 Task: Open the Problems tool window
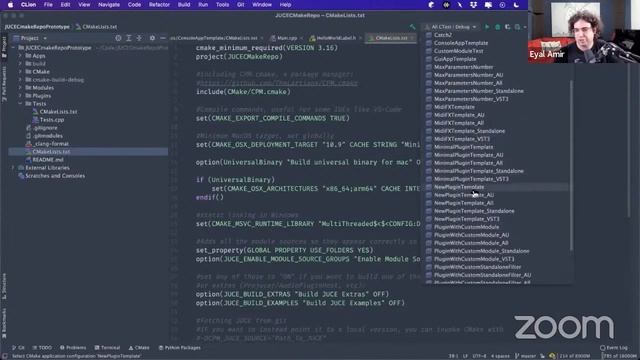(x=73, y=348)
